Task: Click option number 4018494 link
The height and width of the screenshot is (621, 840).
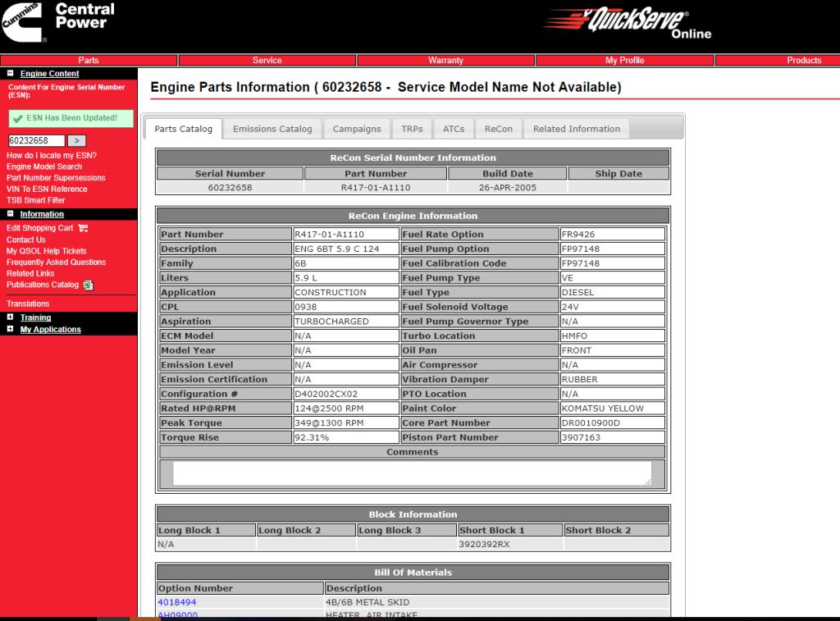Action: (177, 602)
